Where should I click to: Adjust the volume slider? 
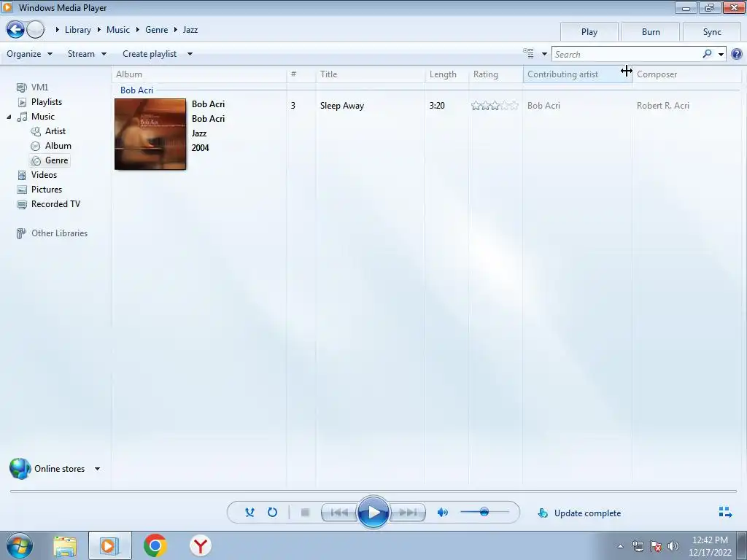(x=484, y=513)
